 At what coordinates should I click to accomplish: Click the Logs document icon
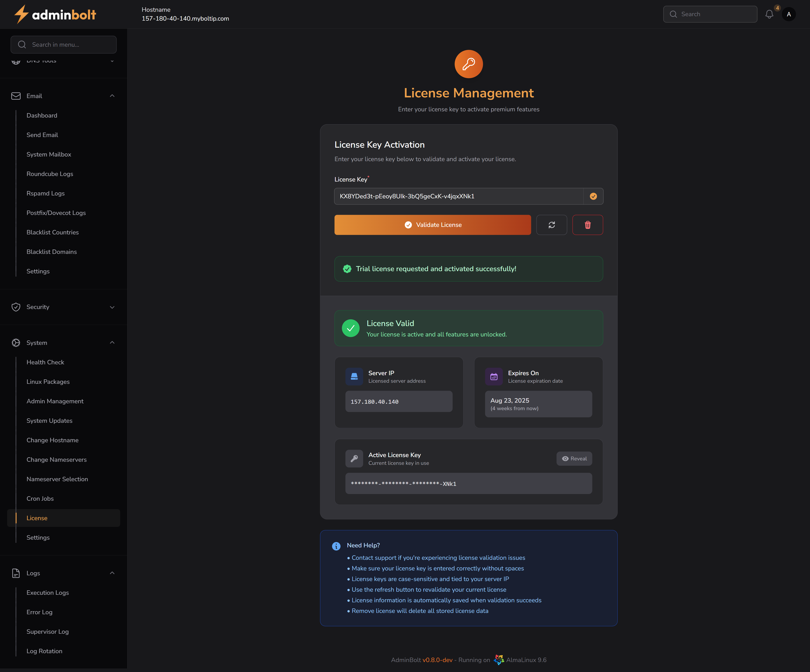[16, 573]
